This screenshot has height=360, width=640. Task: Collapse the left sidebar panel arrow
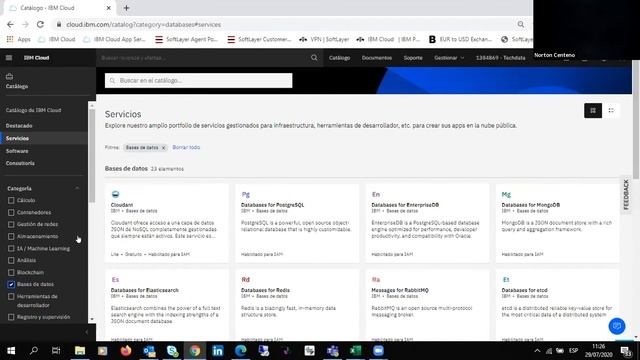click(86, 332)
